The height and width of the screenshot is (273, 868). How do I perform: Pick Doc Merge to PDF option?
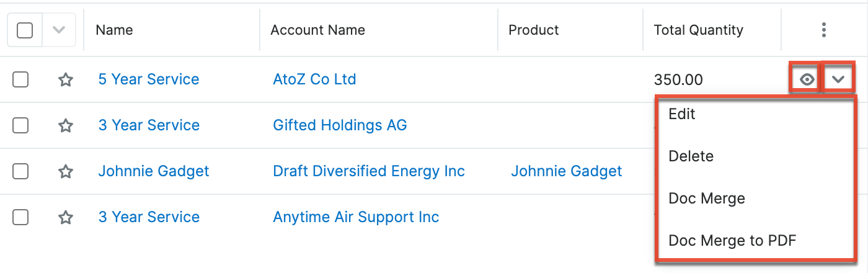(732, 241)
